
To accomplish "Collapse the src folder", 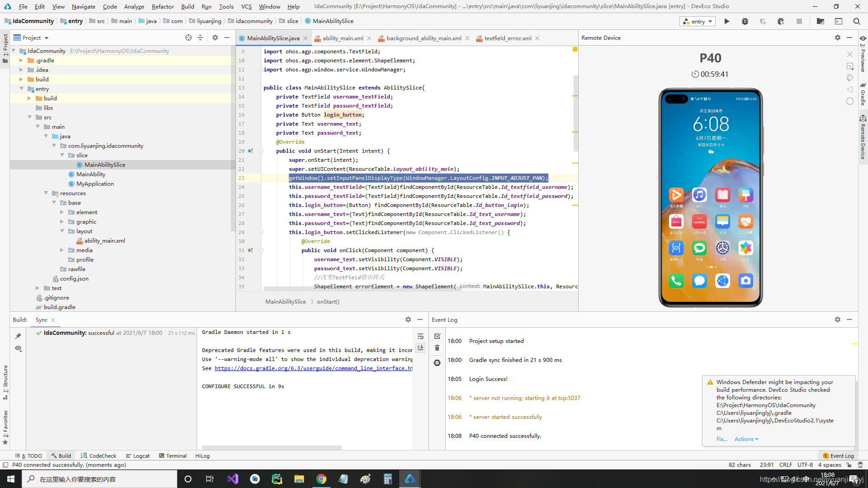I will [x=29, y=117].
